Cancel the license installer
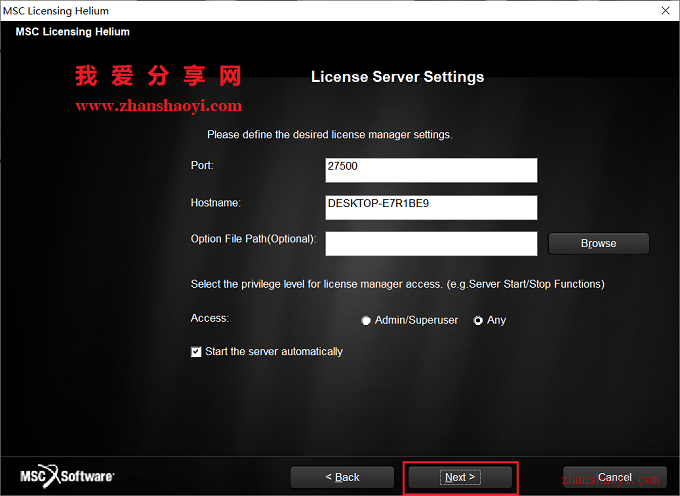The width and height of the screenshot is (680, 496). (x=615, y=477)
